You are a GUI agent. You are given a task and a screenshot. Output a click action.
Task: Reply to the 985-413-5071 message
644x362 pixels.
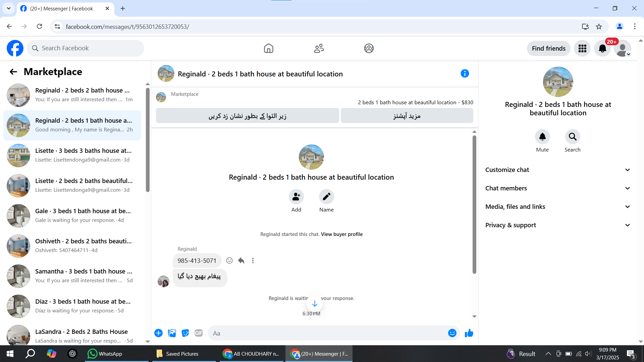(x=241, y=260)
